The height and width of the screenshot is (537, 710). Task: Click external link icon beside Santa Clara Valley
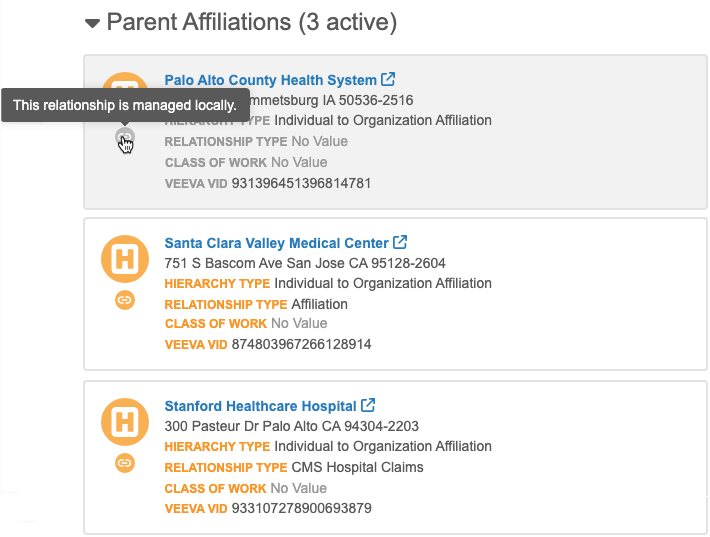(x=401, y=243)
